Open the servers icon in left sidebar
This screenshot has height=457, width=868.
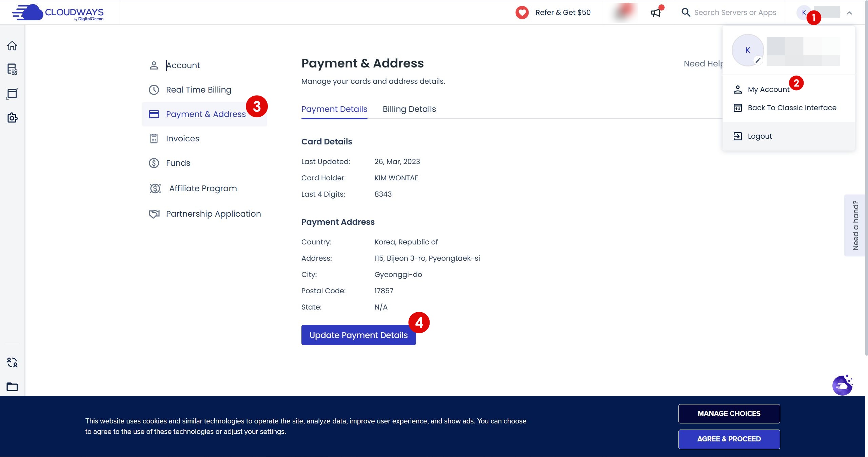pyautogui.click(x=12, y=69)
